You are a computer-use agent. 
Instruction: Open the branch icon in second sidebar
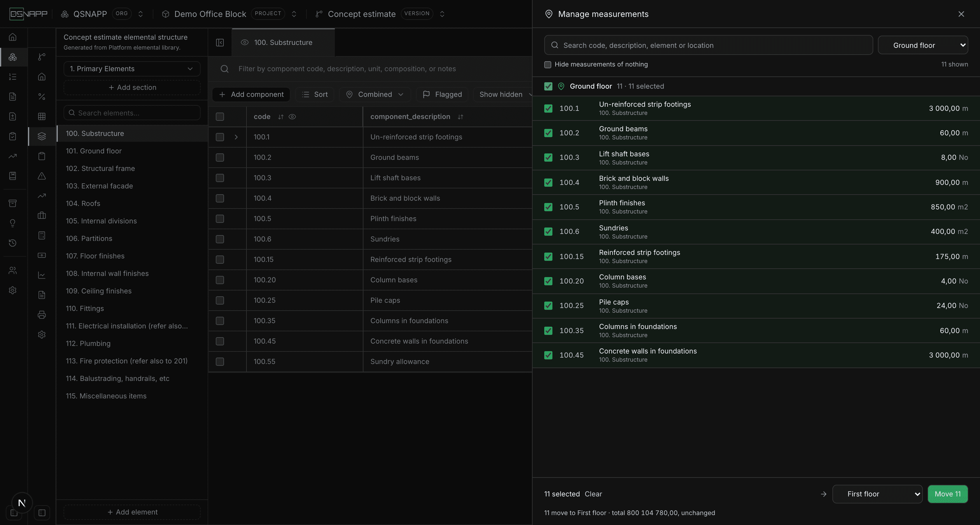42,57
